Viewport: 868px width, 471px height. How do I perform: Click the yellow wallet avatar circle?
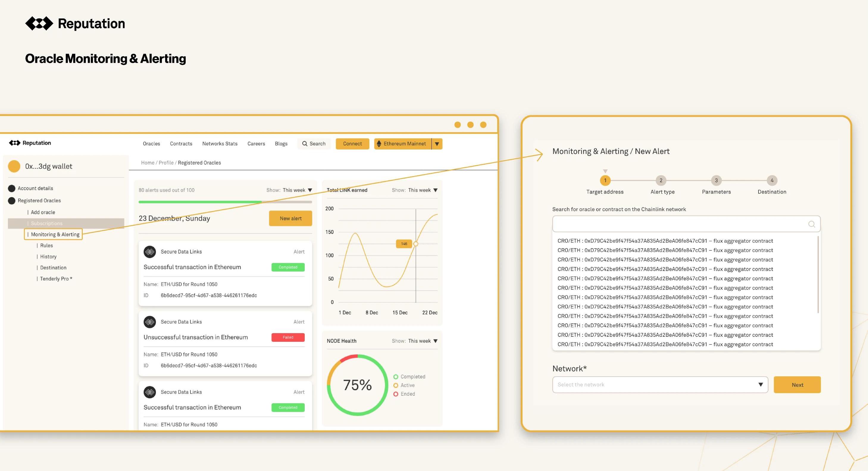(x=14, y=166)
